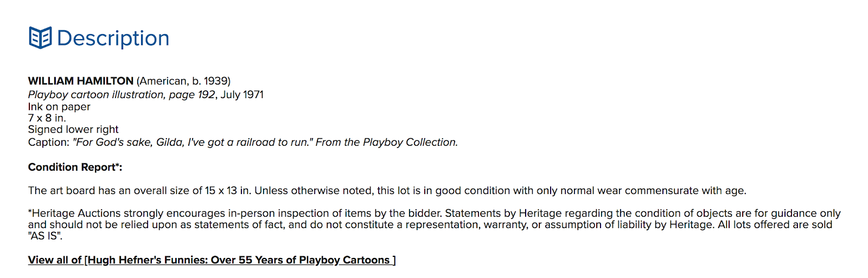Click the open book Description icon
Viewport: 868px width, 278px height.
pos(40,38)
